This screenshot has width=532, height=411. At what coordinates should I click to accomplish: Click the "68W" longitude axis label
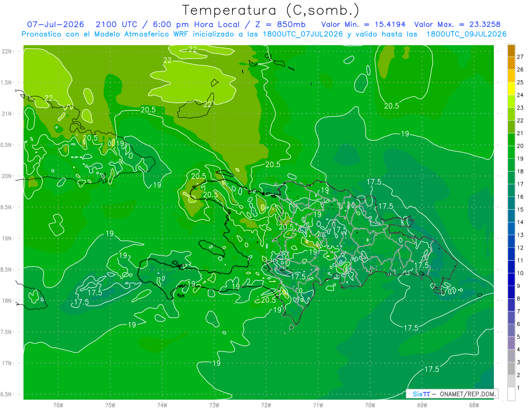coord(473,405)
